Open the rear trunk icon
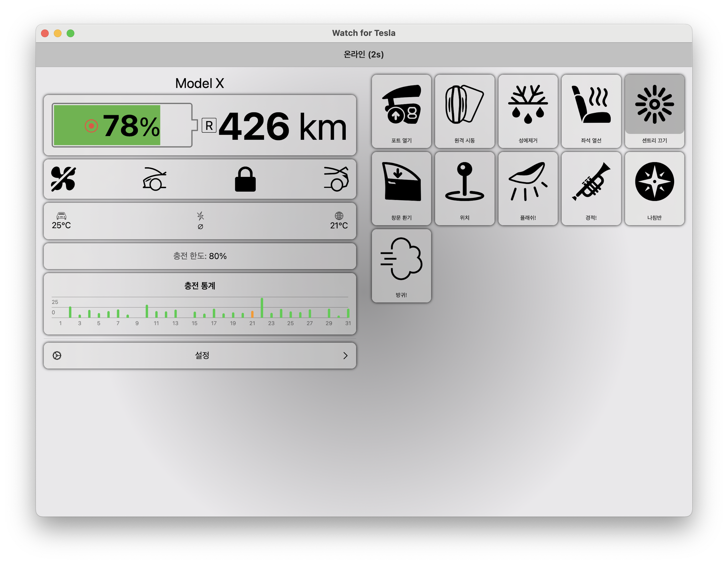Image resolution: width=728 pixels, height=564 pixels. tap(336, 179)
